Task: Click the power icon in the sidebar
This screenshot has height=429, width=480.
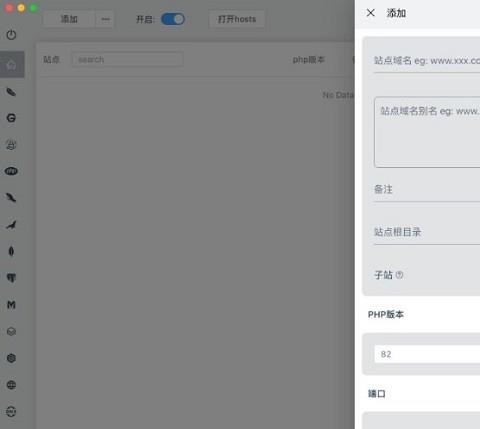Action: pos(11,35)
